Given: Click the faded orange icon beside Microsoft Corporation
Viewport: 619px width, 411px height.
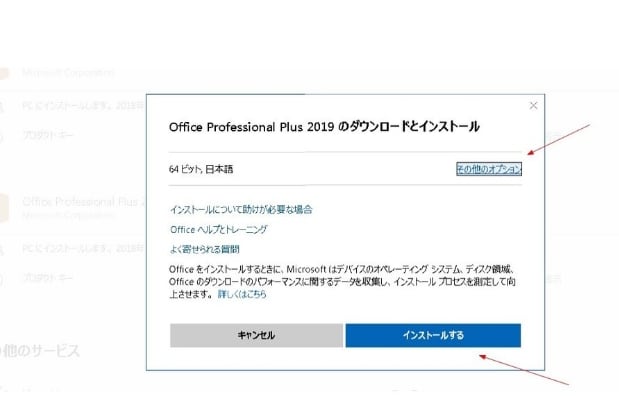Looking at the screenshot, I should (4, 73).
